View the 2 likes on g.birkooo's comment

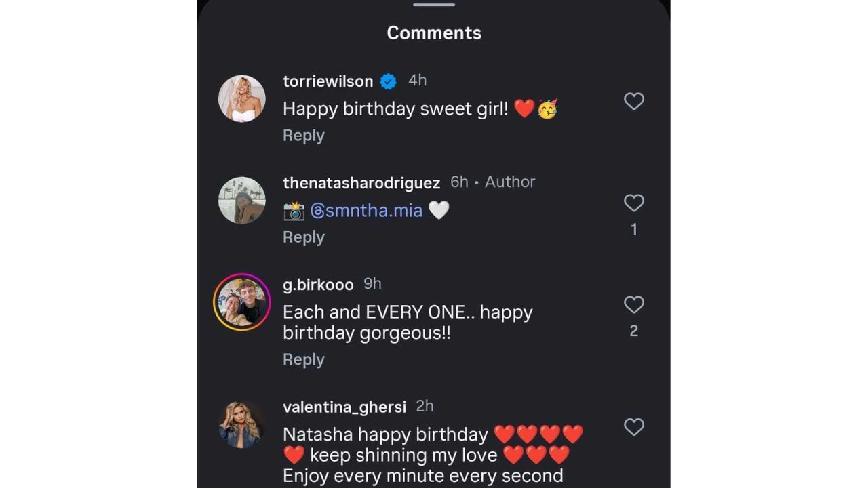pyautogui.click(x=633, y=331)
